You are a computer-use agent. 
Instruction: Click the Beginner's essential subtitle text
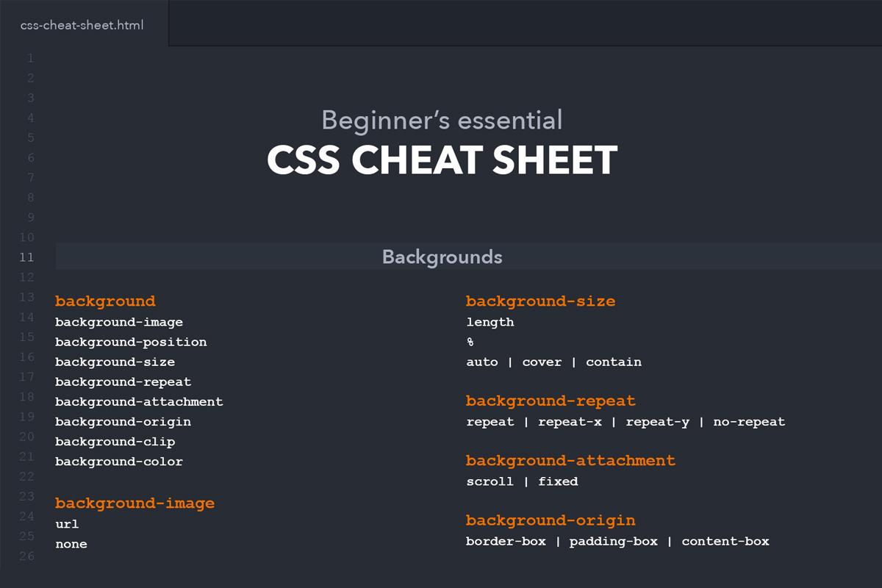point(442,119)
